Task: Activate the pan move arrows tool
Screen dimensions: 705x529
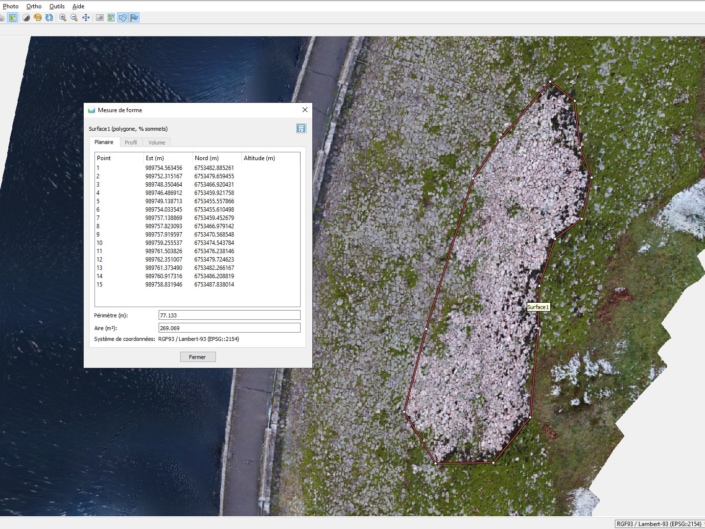Action: [x=86, y=17]
